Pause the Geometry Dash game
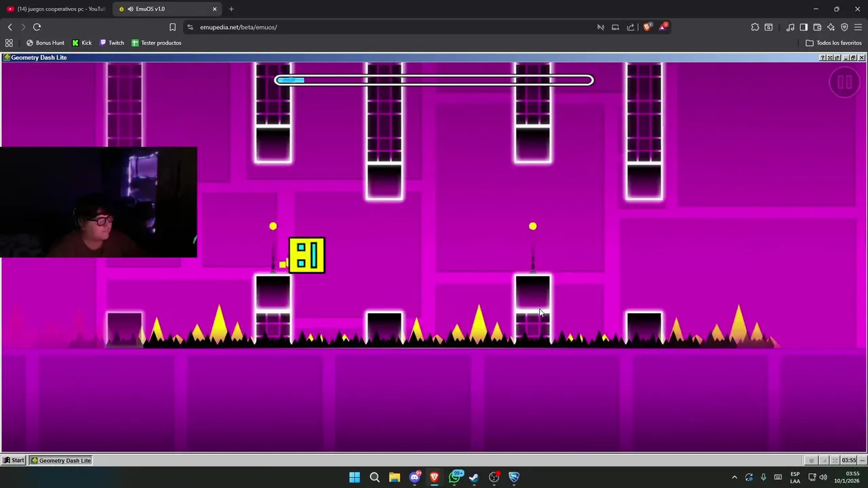Viewport: 868px width, 488px height. pyautogui.click(x=844, y=83)
